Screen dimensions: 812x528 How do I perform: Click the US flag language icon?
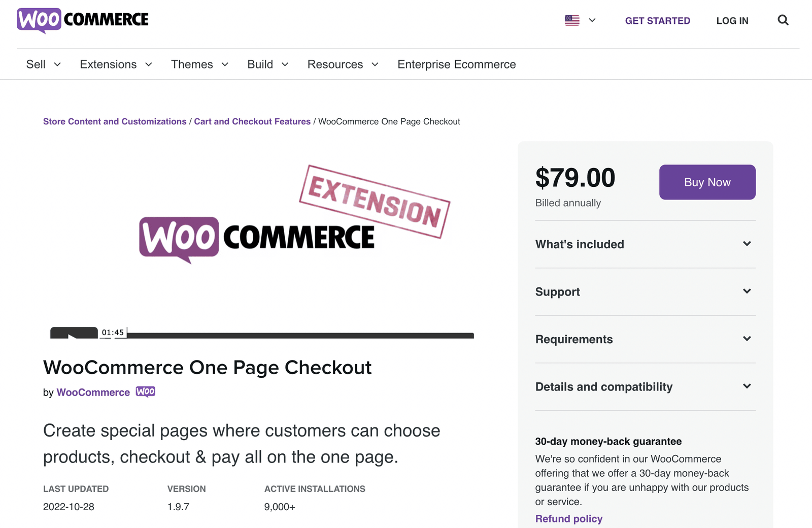point(572,20)
